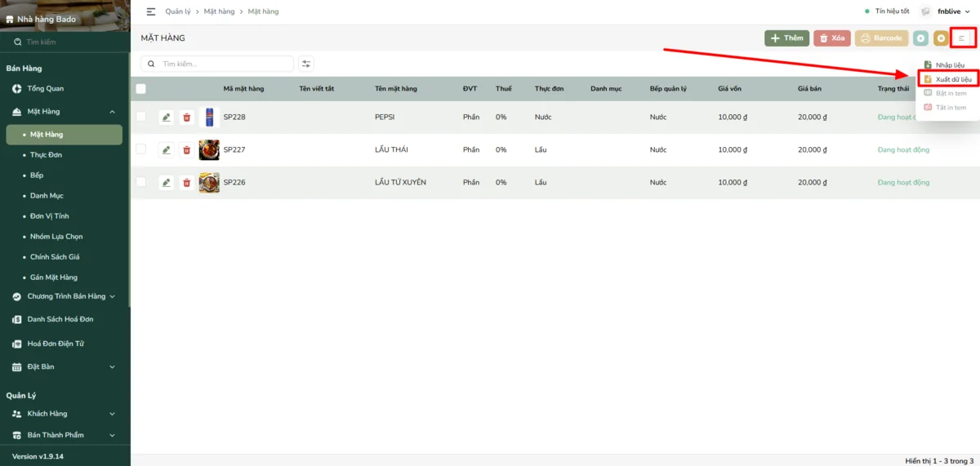Click the red Xóa delete button

coord(832,38)
